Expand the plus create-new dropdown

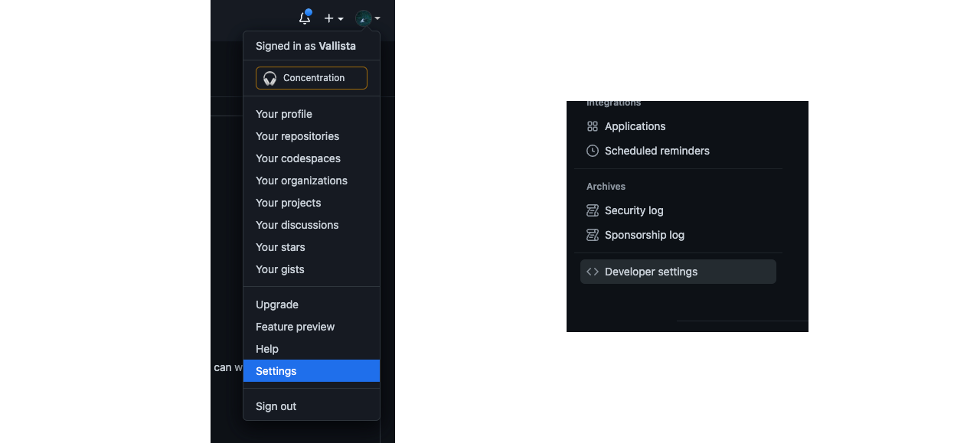[334, 18]
